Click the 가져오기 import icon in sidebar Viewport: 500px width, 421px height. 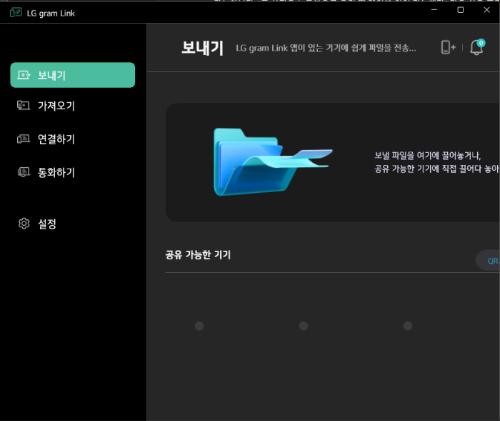[23, 105]
